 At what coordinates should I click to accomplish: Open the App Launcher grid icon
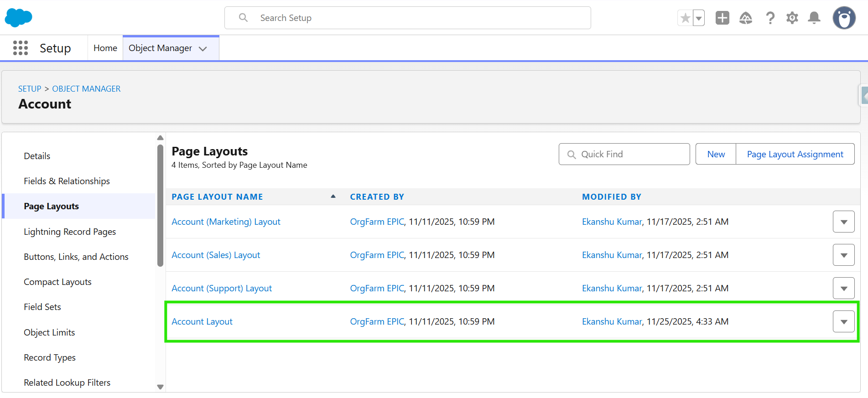[21, 48]
